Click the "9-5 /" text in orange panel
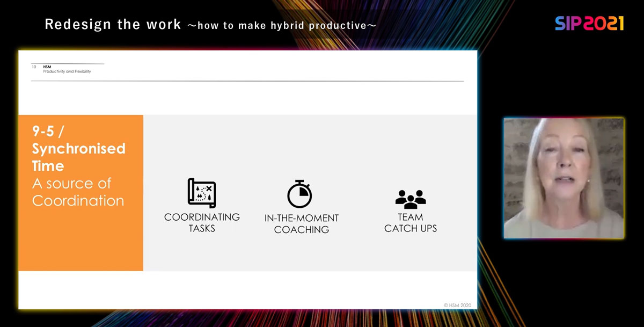 point(49,132)
